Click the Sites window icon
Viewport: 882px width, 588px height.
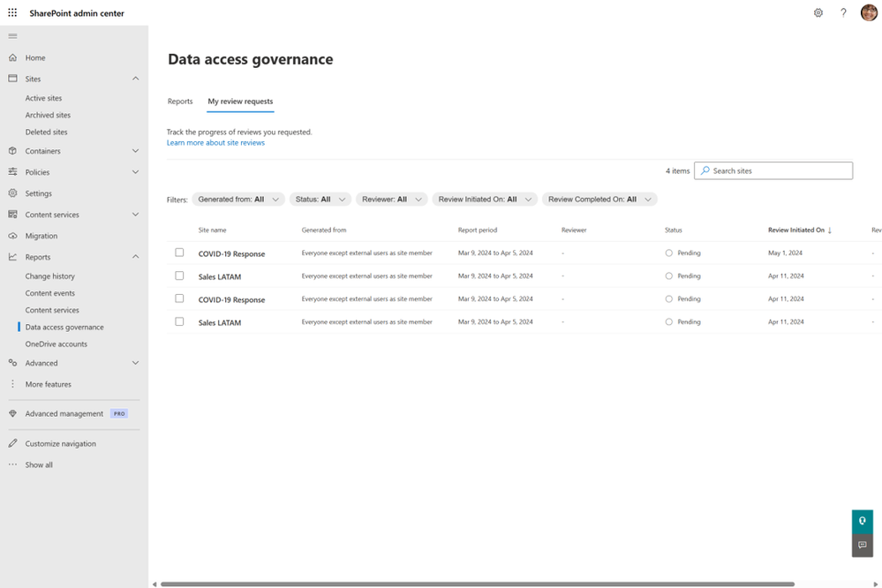(12, 79)
